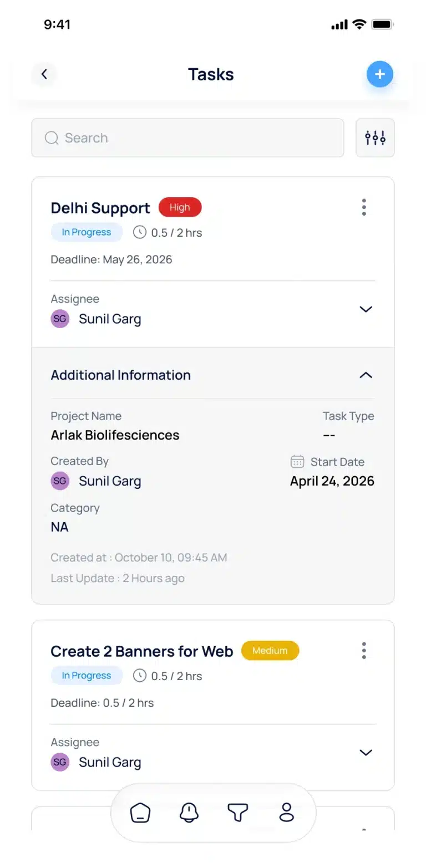Click the SG avatar under Created By
This screenshot has height=868, width=426.
pos(60,481)
